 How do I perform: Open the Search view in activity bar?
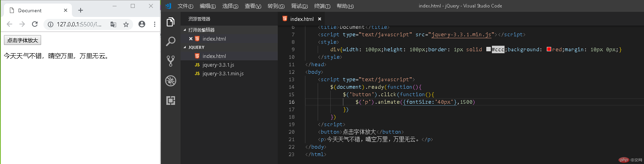[171, 41]
